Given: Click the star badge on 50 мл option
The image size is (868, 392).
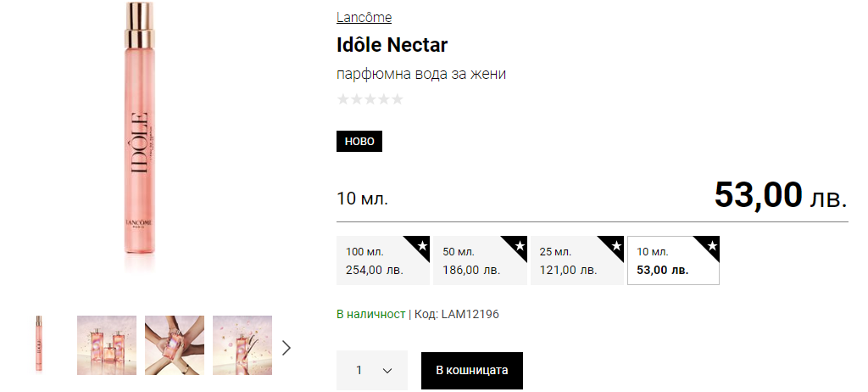Looking at the screenshot, I should click(x=519, y=245).
